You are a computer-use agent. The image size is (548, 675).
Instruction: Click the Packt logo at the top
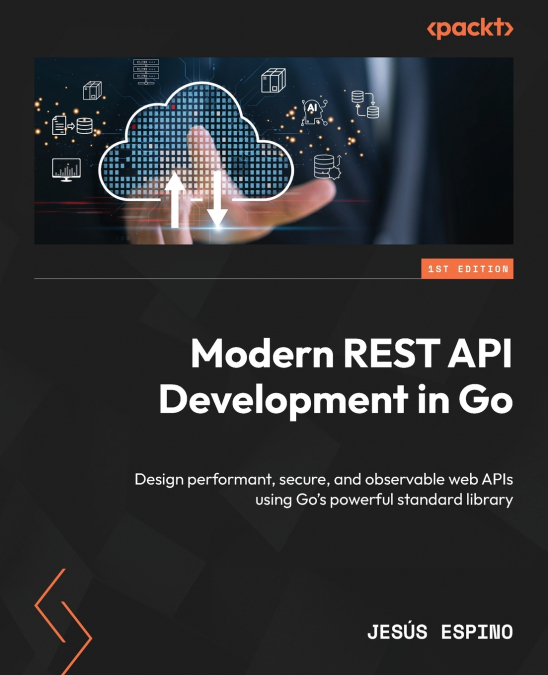pos(470,28)
